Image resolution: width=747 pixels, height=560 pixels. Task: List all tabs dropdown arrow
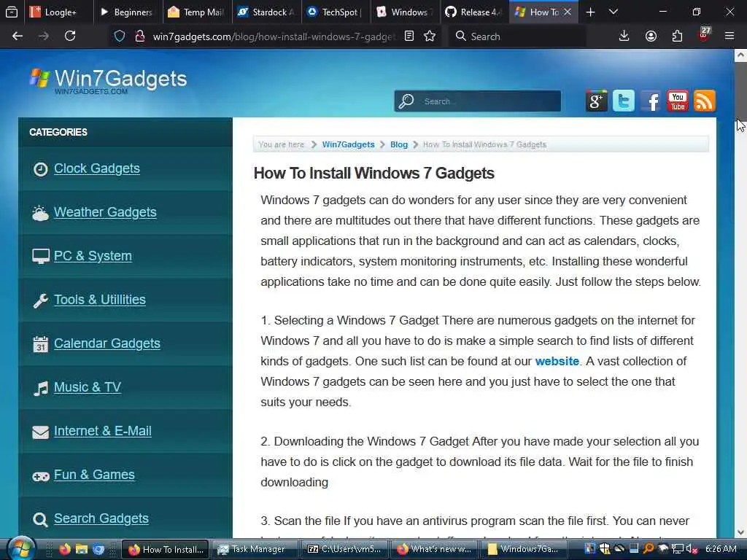pyautogui.click(x=613, y=12)
